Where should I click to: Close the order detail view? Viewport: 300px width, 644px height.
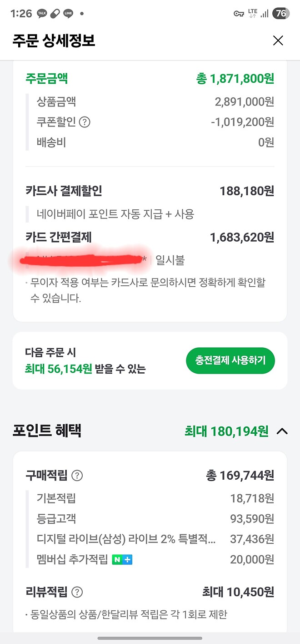(278, 41)
